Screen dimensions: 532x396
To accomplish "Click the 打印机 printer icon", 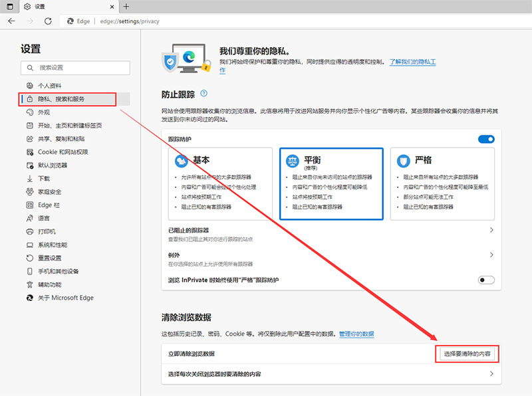I will point(29,231).
